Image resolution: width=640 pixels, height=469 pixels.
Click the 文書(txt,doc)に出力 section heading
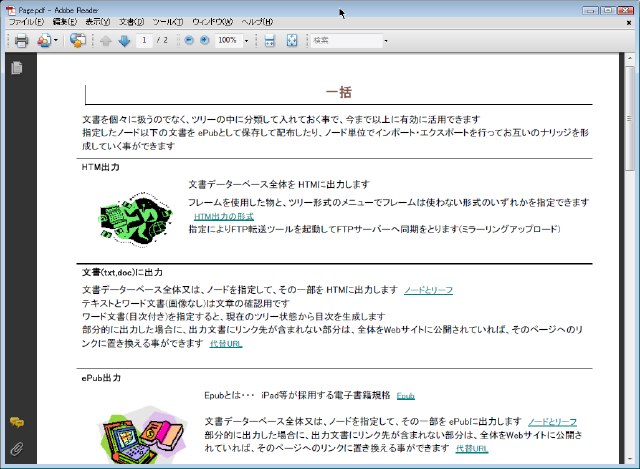(x=122, y=273)
